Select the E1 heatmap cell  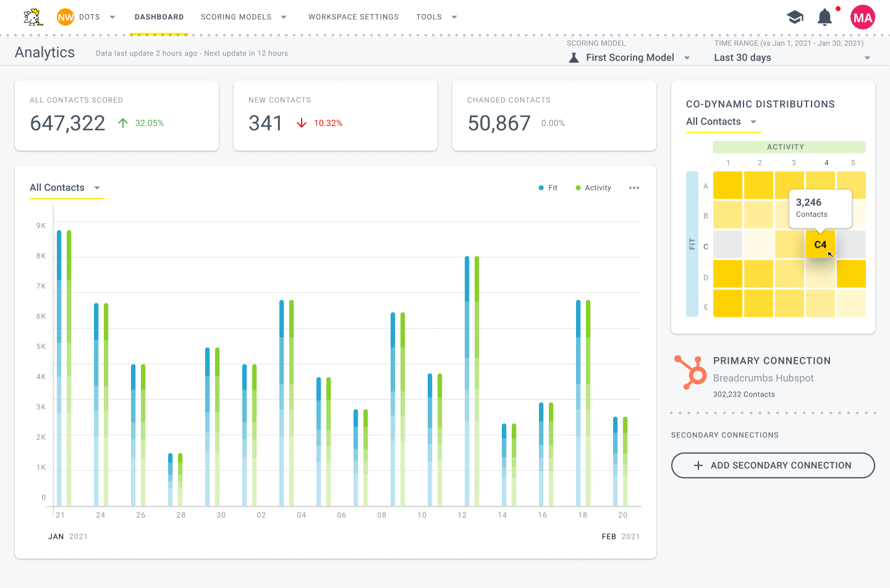(x=728, y=304)
